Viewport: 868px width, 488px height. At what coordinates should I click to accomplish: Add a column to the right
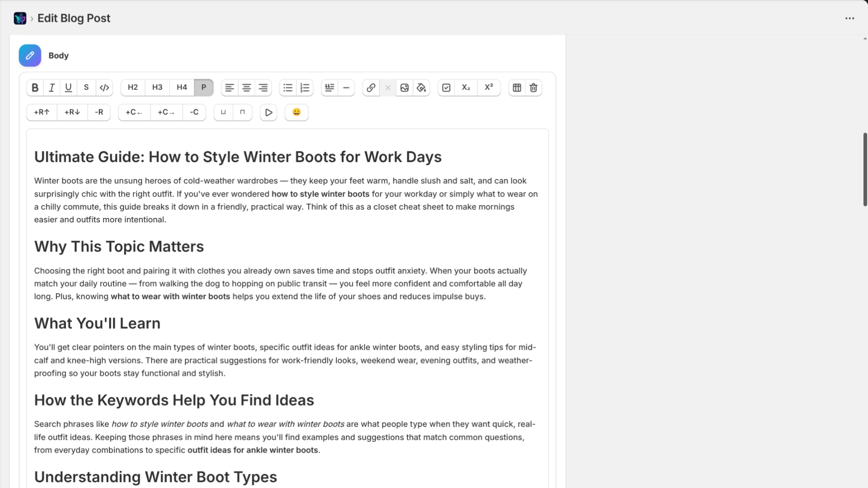click(x=166, y=112)
